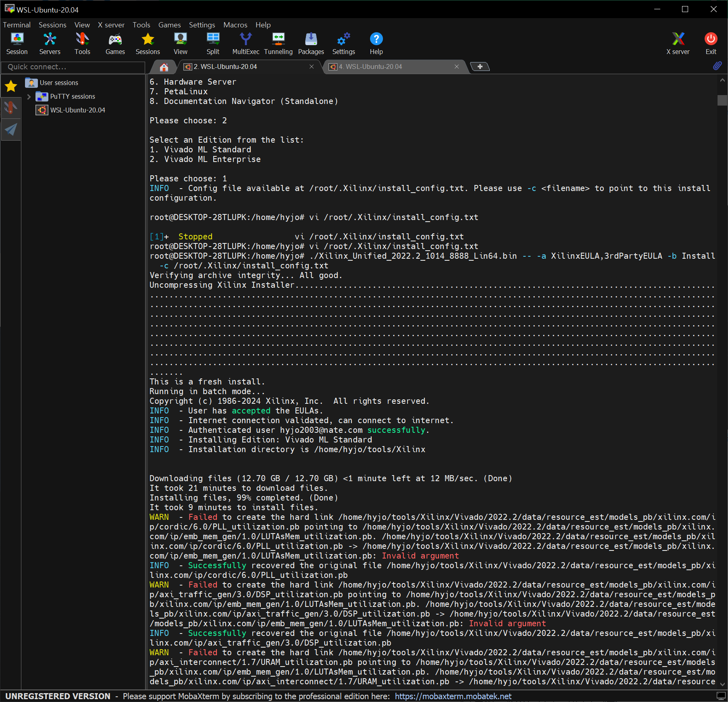Focus the Quick connect field
This screenshot has width=728, height=702.
coord(73,67)
